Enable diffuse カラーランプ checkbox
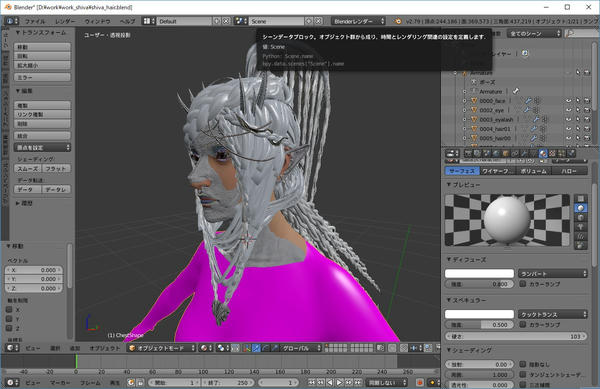The image size is (600, 389). click(x=522, y=284)
